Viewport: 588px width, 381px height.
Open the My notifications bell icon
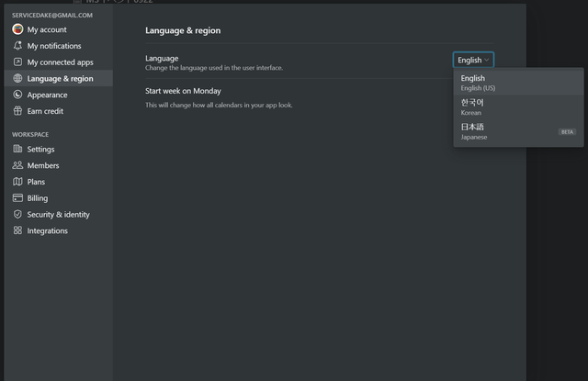(x=17, y=46)
